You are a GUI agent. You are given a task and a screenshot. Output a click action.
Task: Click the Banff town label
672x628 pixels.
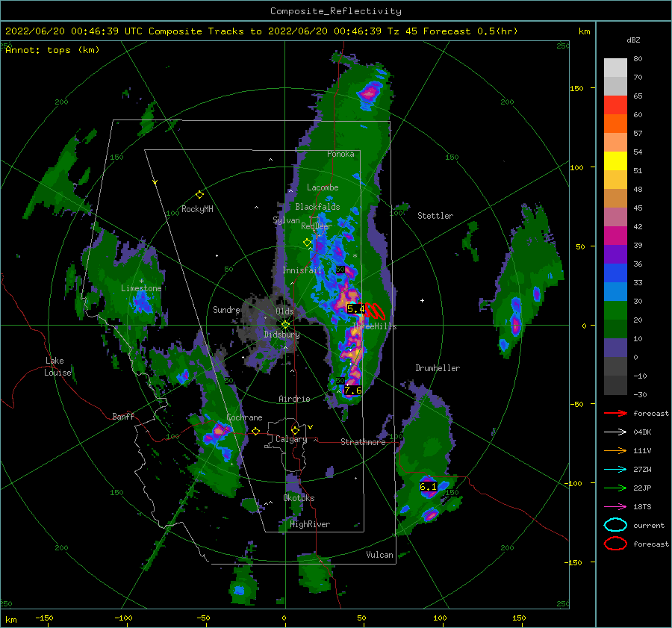(123, 416)
